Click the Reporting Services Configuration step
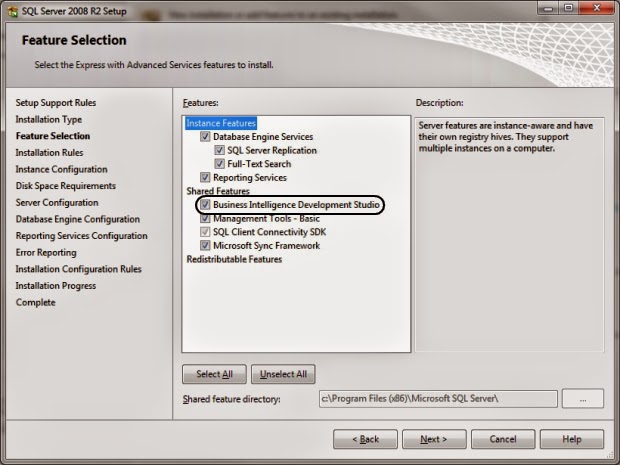The height and width of the screenshot is (465, 620). click(x=81, y=236)
